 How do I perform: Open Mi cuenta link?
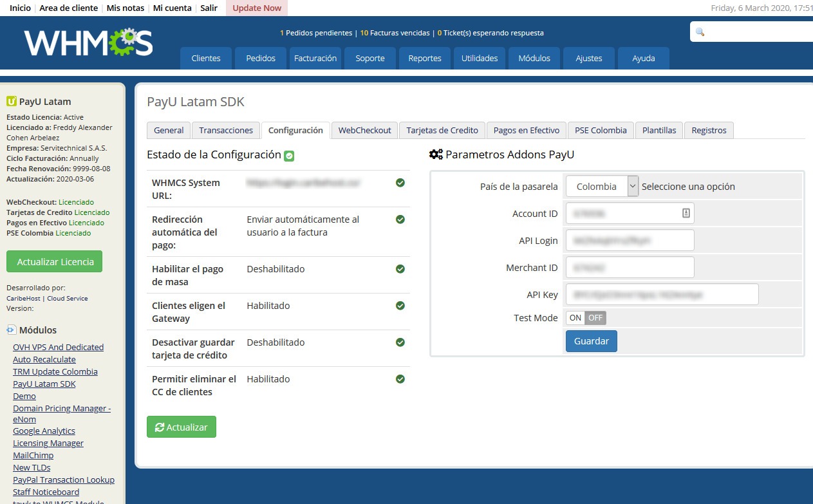pyautogui.click(x=173, y=8)
